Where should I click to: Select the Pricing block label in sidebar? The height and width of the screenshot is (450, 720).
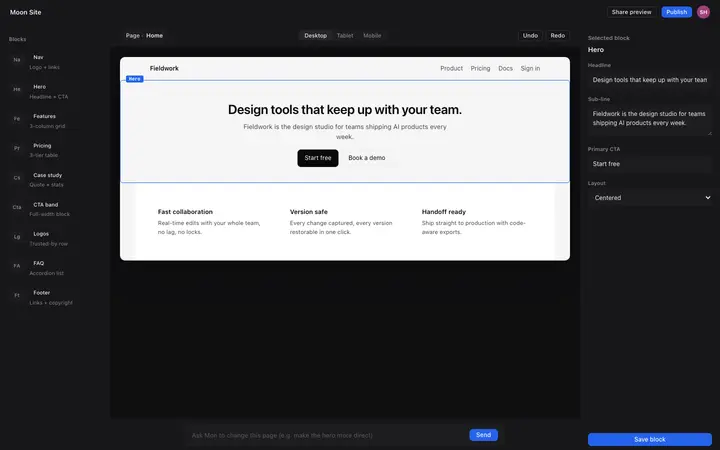tap(42, 146)
